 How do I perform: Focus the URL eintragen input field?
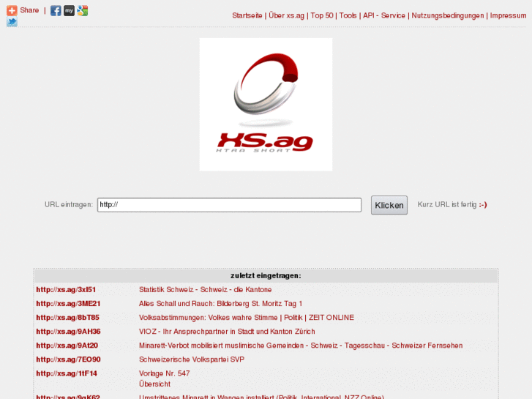coord(229,205)
